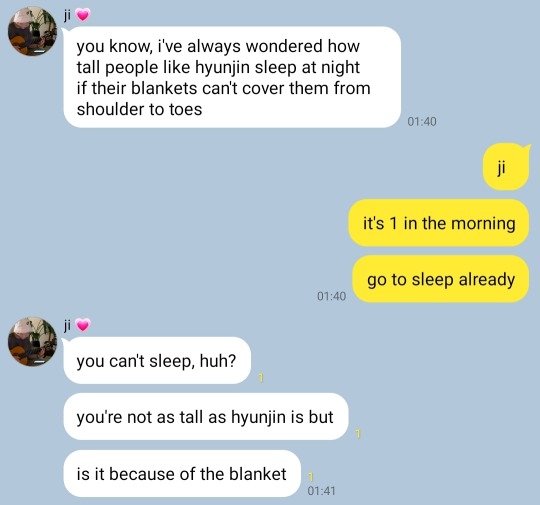Tap ji's second profile avatar
Screen dimensions: 540x505
coord(33,341)
